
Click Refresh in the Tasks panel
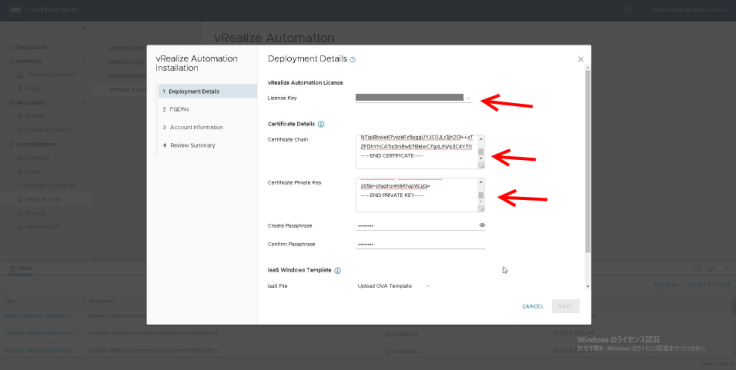(x=666, y=285)
